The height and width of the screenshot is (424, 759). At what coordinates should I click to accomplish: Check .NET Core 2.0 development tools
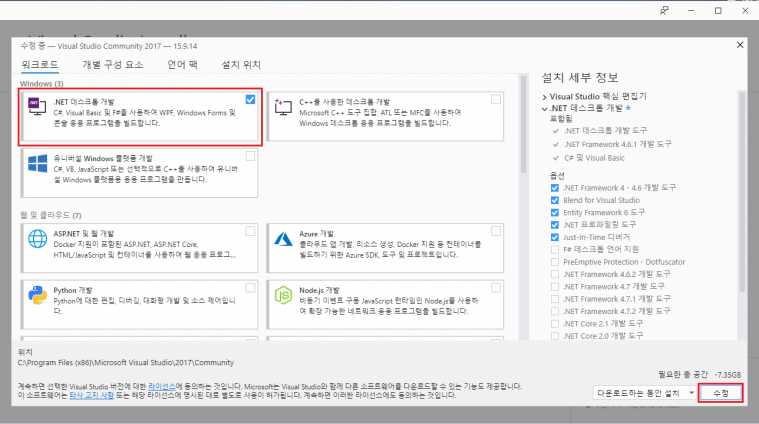[555, 336]
